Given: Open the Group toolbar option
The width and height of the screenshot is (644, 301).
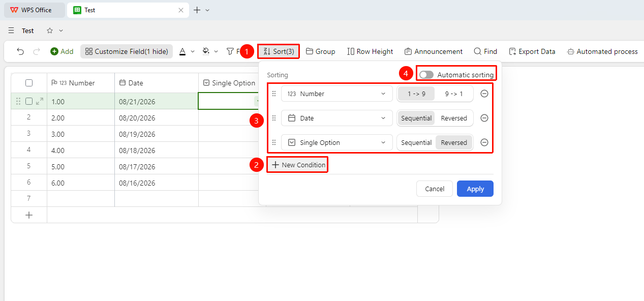Looking at the screenshot, I should [x=320, y=51].
